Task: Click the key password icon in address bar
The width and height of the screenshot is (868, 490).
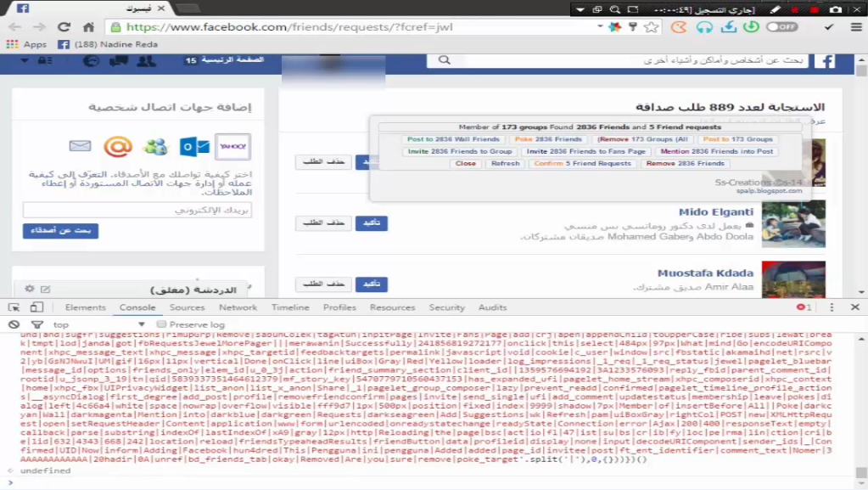Action: pyautogui.click(x=633, y=26)
